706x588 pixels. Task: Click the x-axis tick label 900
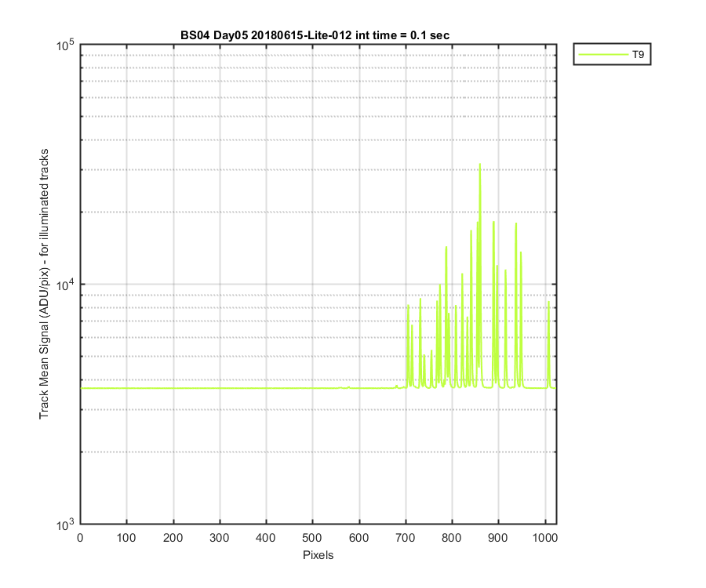click(498, 538)
